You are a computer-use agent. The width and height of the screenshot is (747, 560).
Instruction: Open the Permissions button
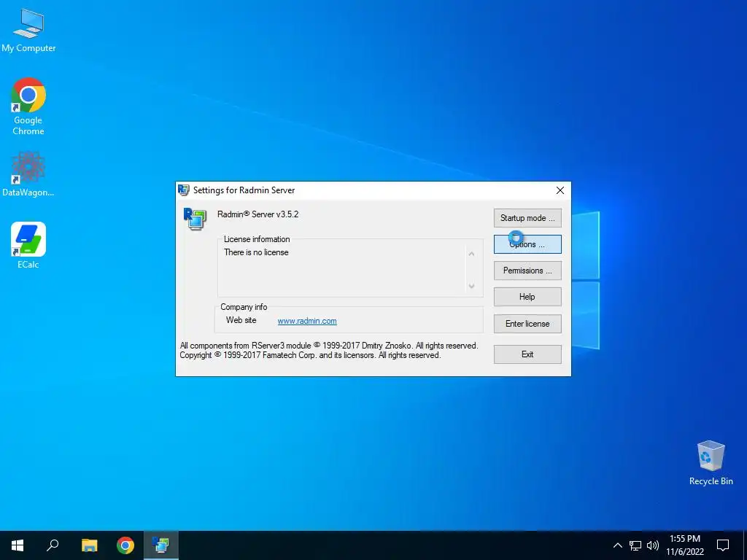527,271
